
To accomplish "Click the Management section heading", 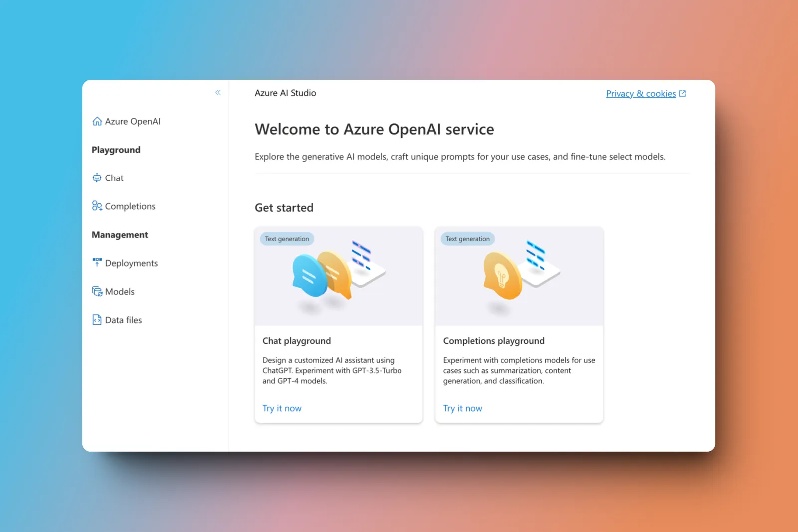I will [x=120, y=235].
